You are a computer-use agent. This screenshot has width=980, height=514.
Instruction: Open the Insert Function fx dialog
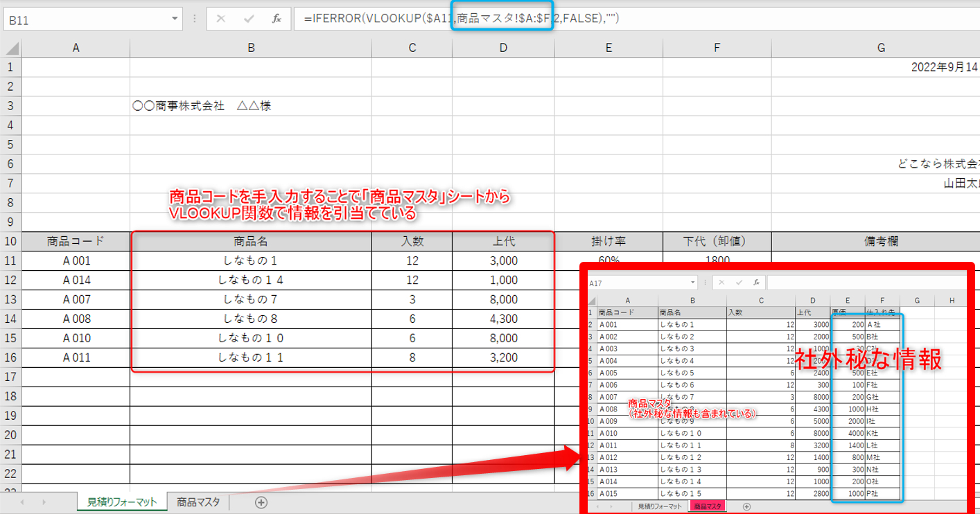(x=277, y=19)
